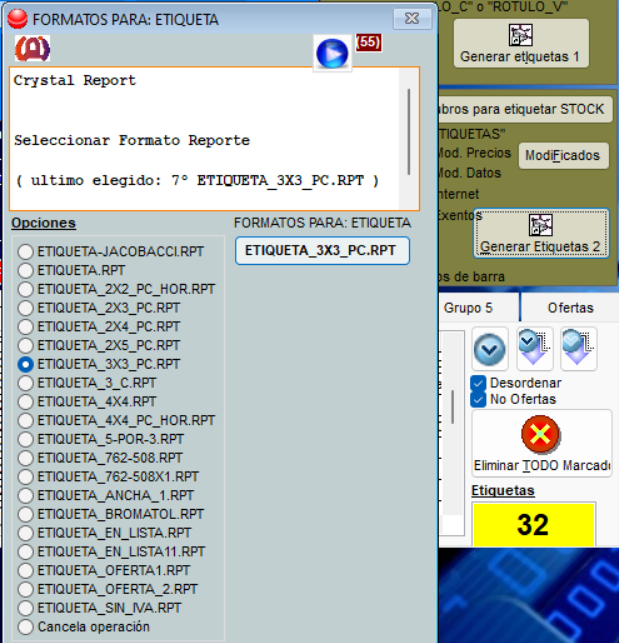Click the yellow Etiquetas count box

(x=532, y=524)
